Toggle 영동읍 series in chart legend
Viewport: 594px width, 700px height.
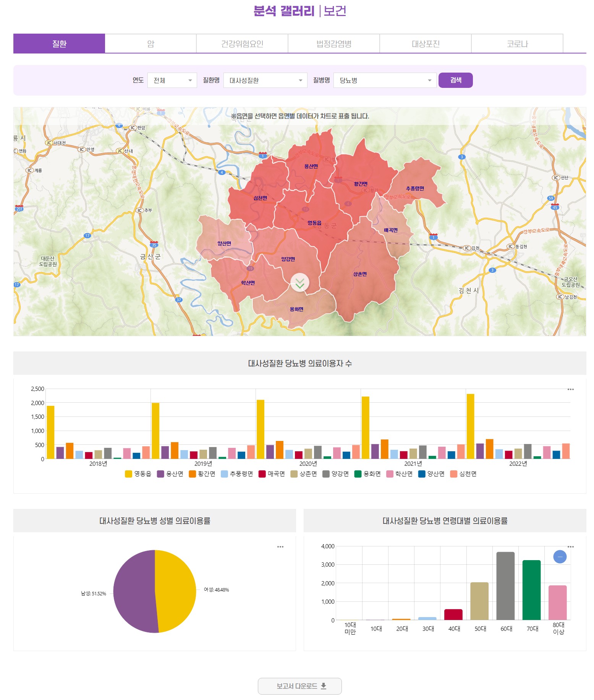pos(138,474)
